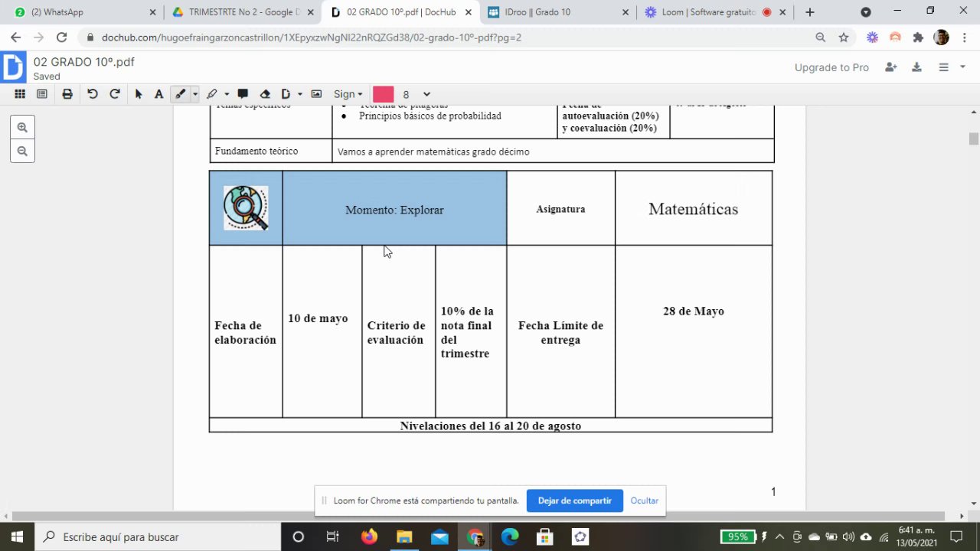Image resolution: width=980 pixels, height=551 pixels.
Task: Open the stroke size 8 dropdown
Action: click(x=416, y=94)
